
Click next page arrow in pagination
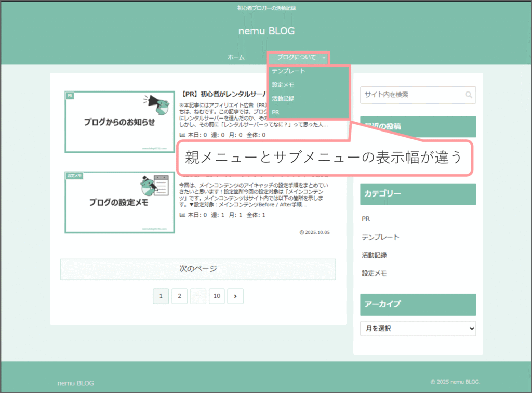[x=235, y=296]
